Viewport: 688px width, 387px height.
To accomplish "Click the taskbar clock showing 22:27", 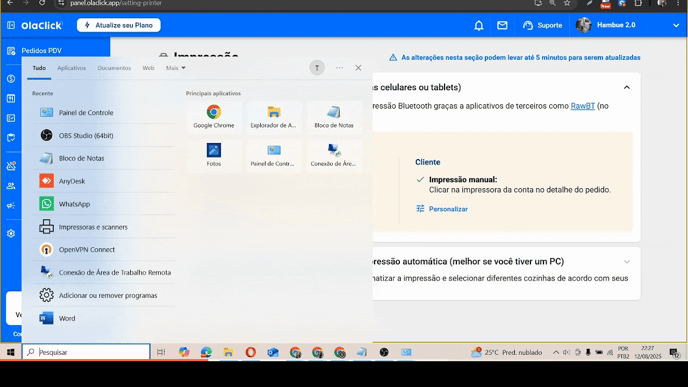I will 648,352.
